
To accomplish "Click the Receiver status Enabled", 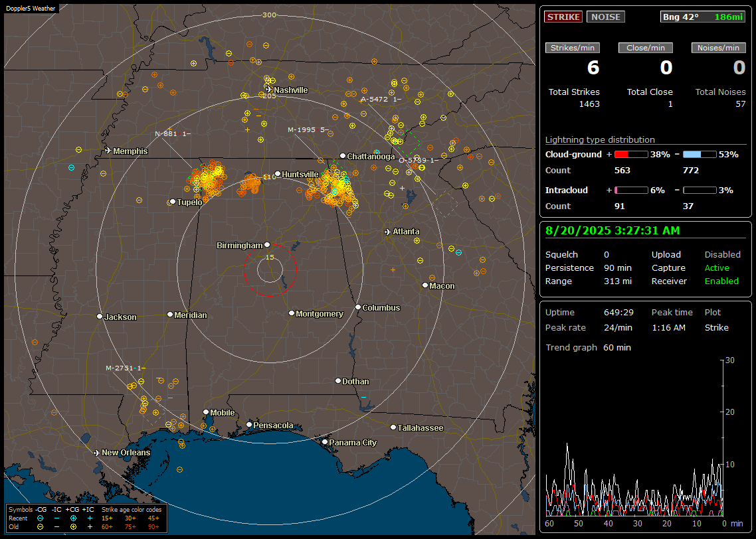I will [721, 281].
